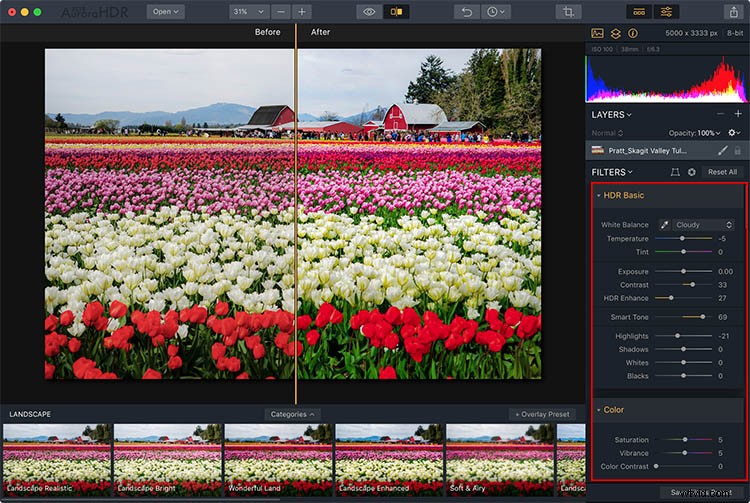This screenshot has height=503, width=750.
Task: Open the history clock dropdown
Action: pyautogui.click(x=496, y=11)
